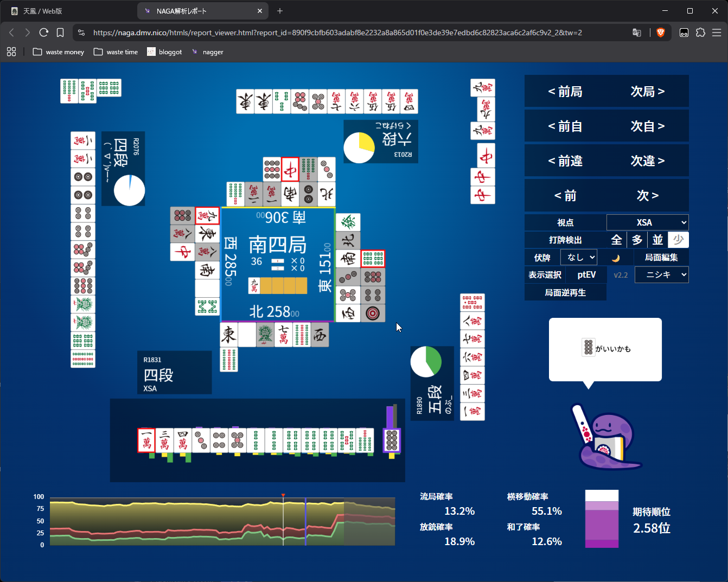Image resolution: width=728 pixels, height=582 pixels.
Task: Open the apps grid icon on bookmarks bar
Action: 11,52
